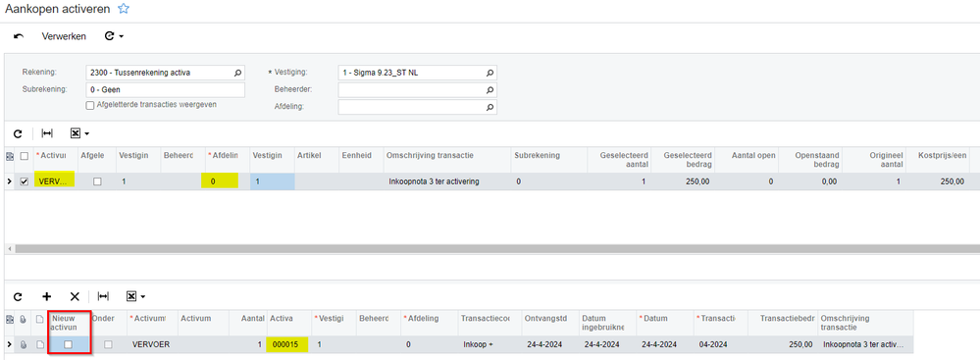This screenshot has height=360, width=980.
Task: Open lookup for the Vestiging field
Action: [x=490, y=74]
